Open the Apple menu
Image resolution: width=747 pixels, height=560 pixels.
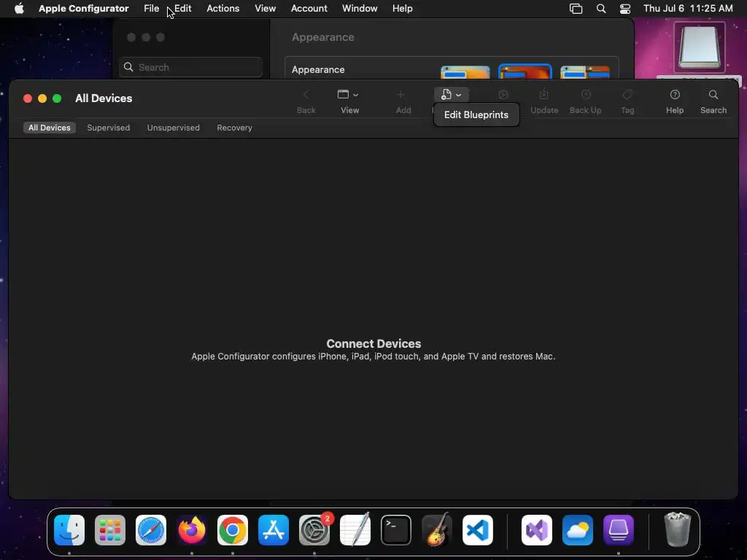coord(19,9)
